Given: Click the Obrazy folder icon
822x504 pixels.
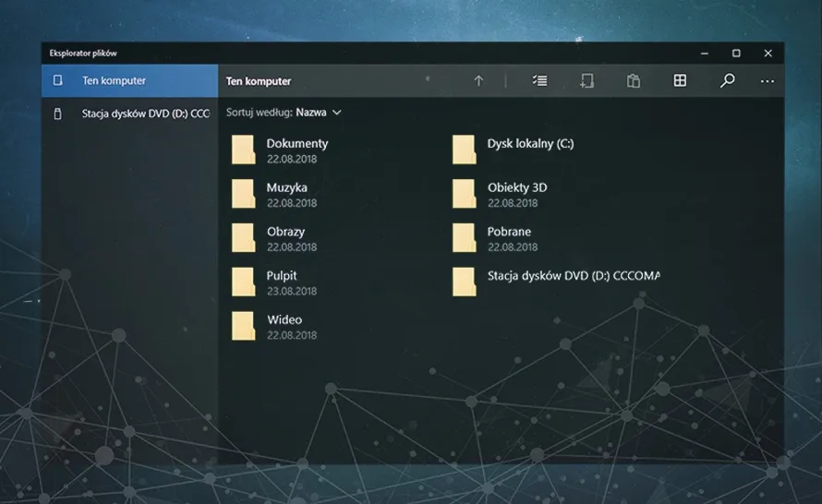Looking at the screenshot, I should point(243,238).
